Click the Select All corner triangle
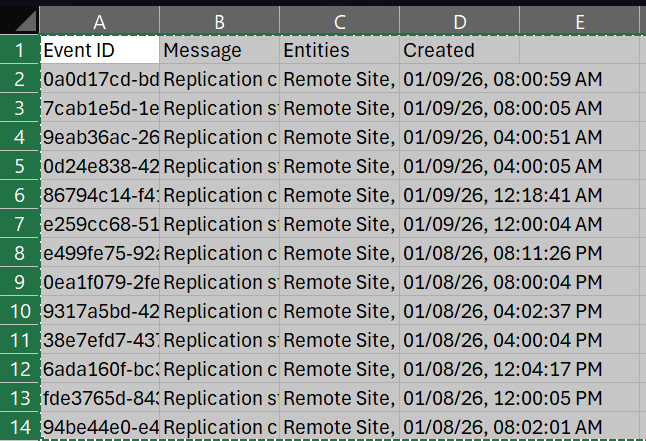This screenshot has width=646, height=441. (x=21, y=20)
